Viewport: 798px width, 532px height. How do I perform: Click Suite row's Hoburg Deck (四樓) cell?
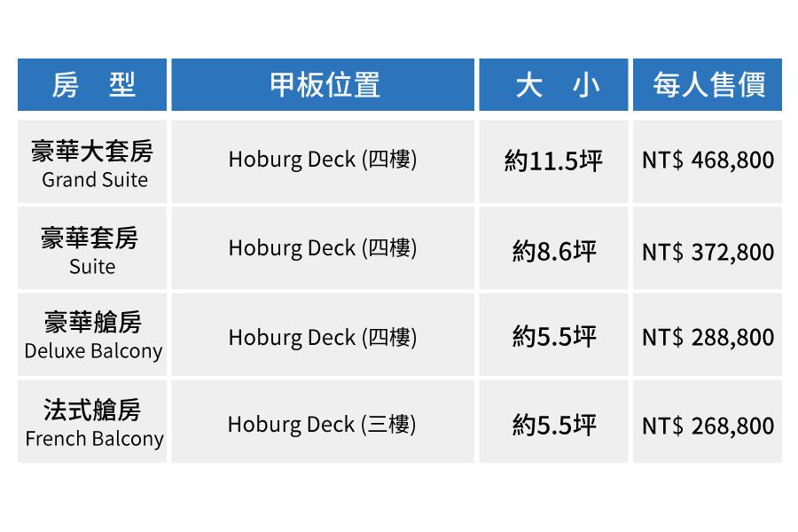pos(323,248)
